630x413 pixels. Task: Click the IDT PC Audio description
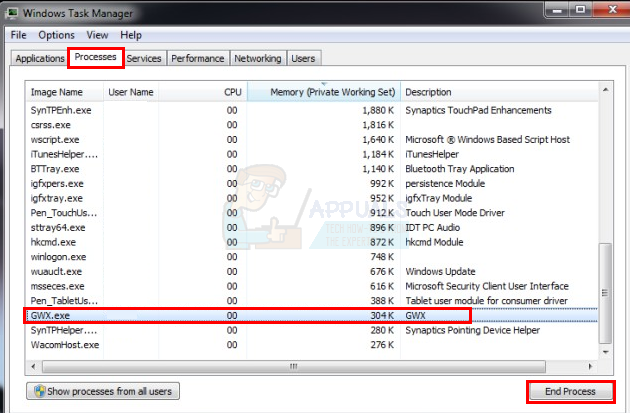coord(433,227)
